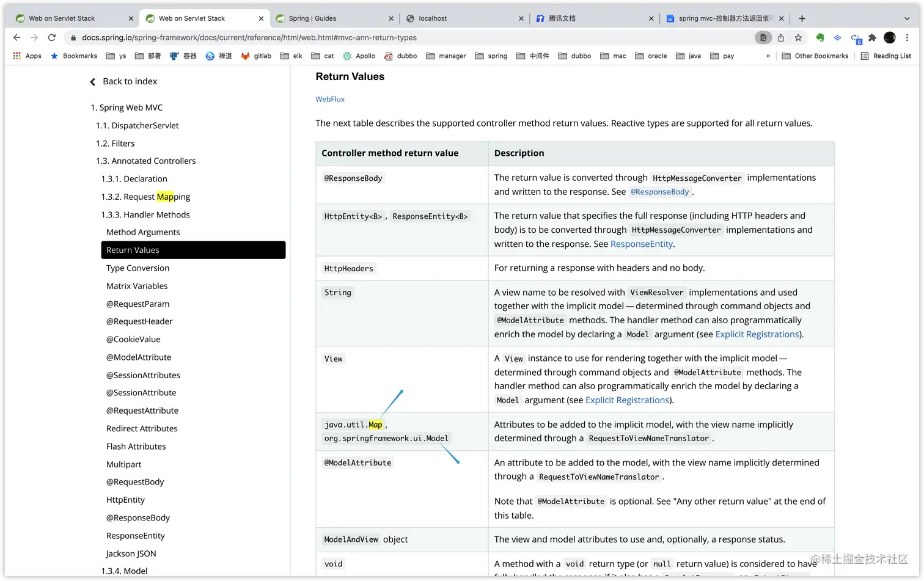Select Return Values in sidebar

193,250
